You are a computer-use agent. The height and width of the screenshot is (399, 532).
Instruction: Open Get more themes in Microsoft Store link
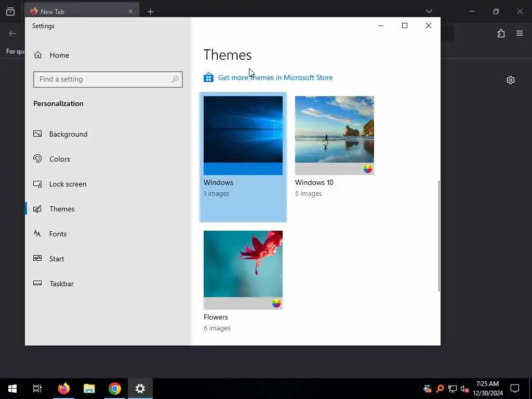coord(275,78)
